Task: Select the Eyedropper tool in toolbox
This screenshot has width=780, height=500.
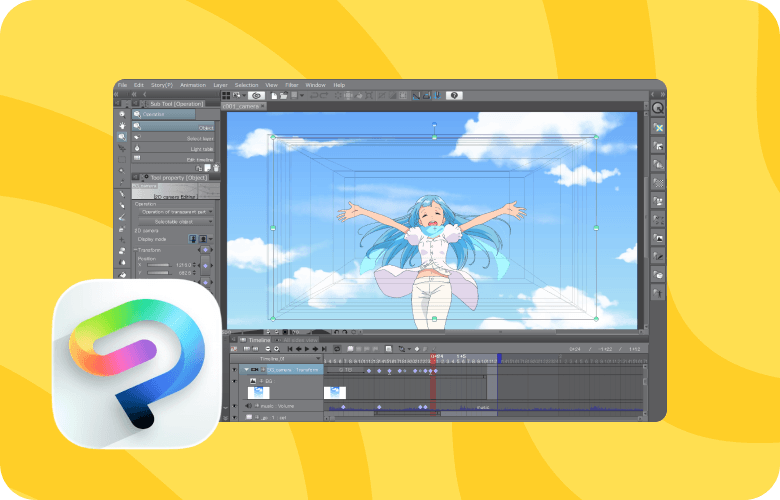Action: pos(122,183)
